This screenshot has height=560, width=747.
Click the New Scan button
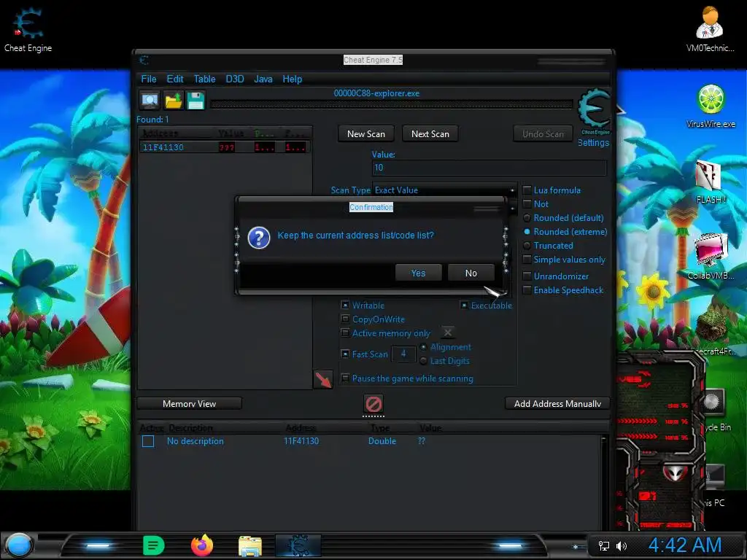(366, 134)
